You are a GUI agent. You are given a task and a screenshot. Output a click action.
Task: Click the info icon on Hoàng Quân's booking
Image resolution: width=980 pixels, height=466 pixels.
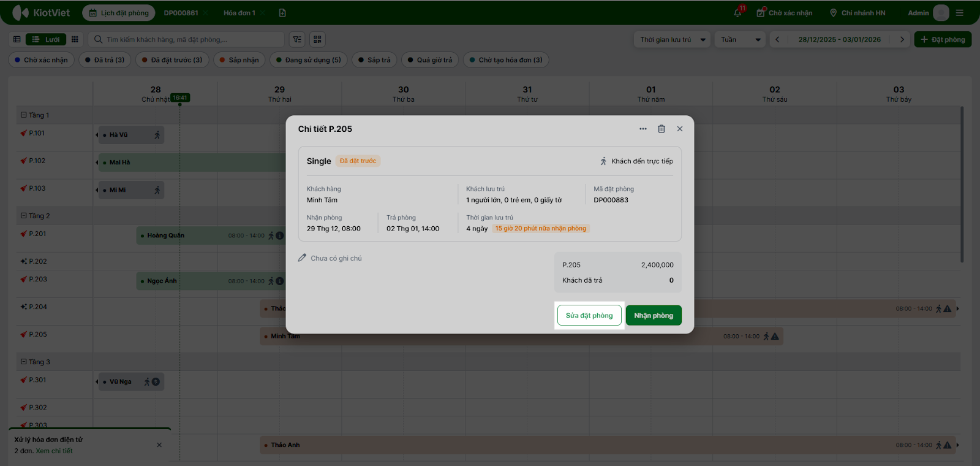280,235
